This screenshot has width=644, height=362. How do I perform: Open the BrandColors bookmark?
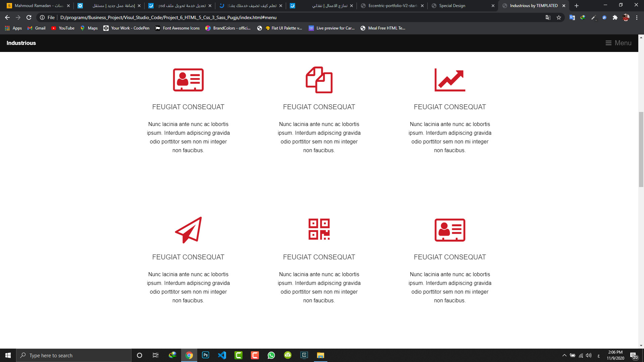coord(228,28)
